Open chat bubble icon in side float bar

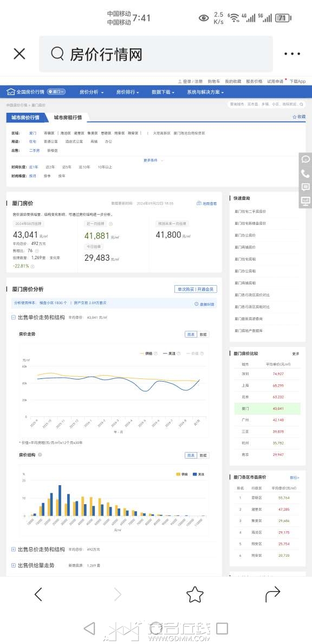(305, 159)
